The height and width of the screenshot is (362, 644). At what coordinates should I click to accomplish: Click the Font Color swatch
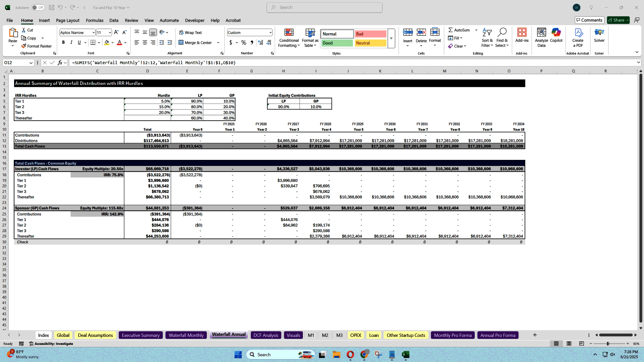pyautogui.click(x=119, y=43)
